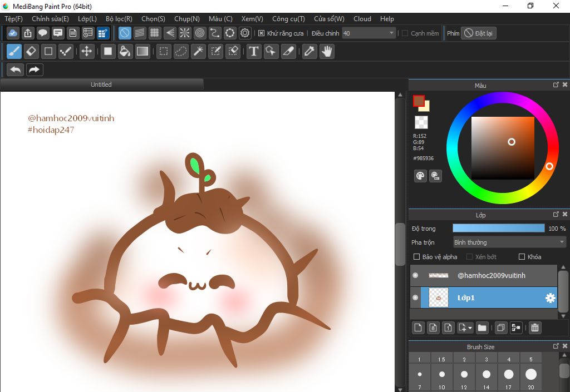570x392 pixels.
Task: Enable the Bảo vệ alpha checkbox
Action: pyautogui.click(x=416, y=257)
